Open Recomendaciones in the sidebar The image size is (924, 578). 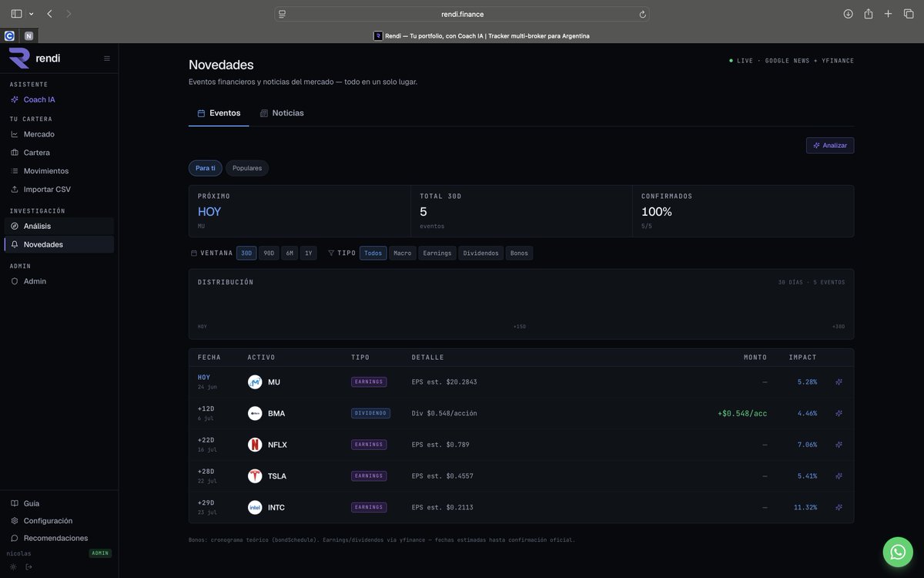(59, 538)
